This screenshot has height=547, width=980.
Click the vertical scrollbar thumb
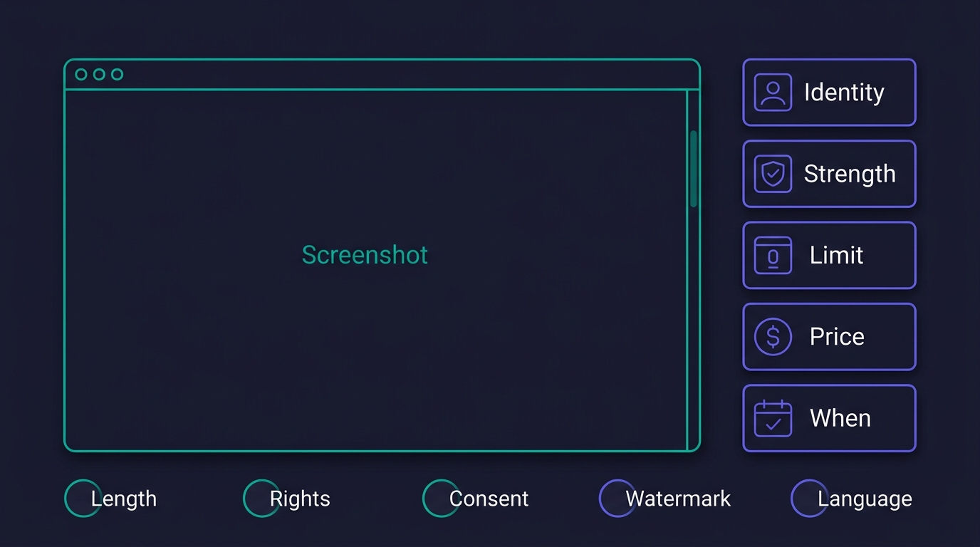point(694,169)
